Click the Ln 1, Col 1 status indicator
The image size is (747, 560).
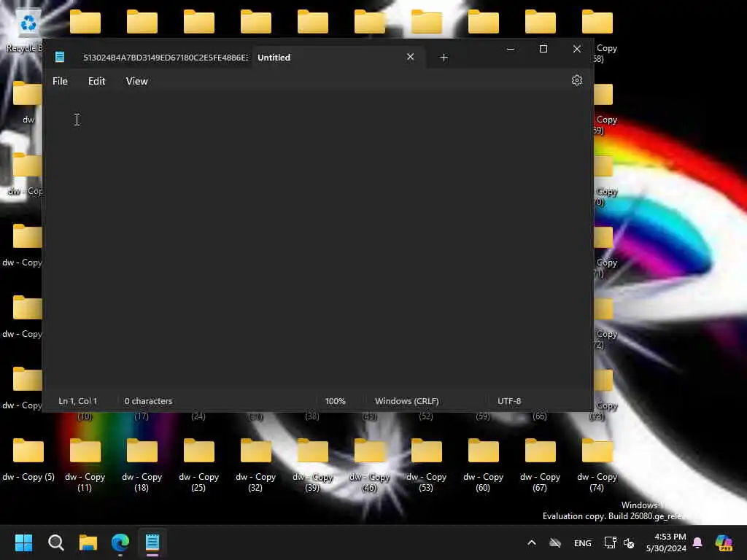pyautogui.click(x=77, y=401)
